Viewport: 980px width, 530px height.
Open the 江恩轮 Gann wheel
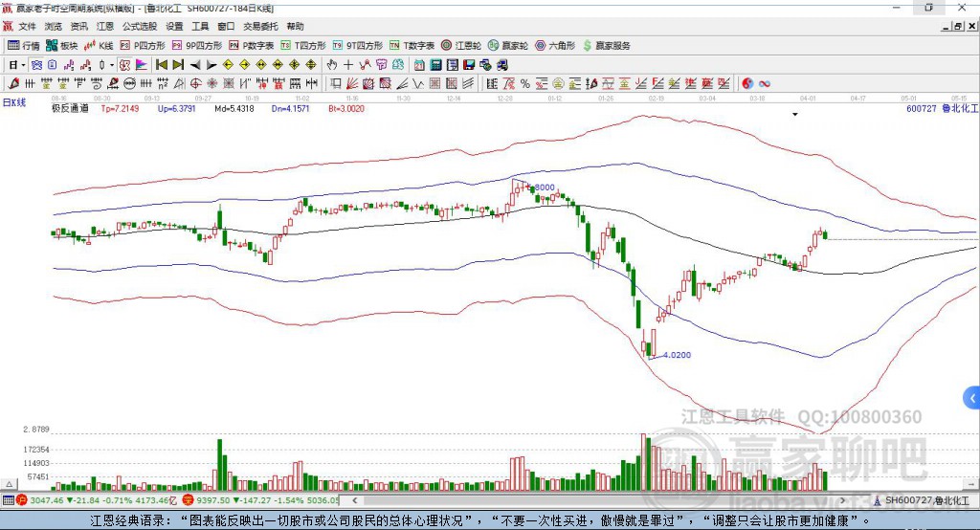(461, 46)
